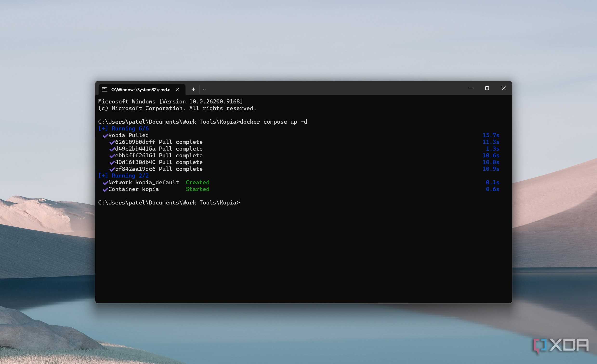Click the green 'Started' status

point(197,189)
